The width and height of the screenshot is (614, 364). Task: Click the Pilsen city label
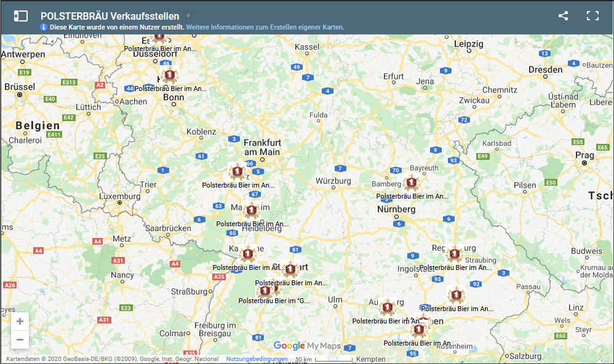525,185
